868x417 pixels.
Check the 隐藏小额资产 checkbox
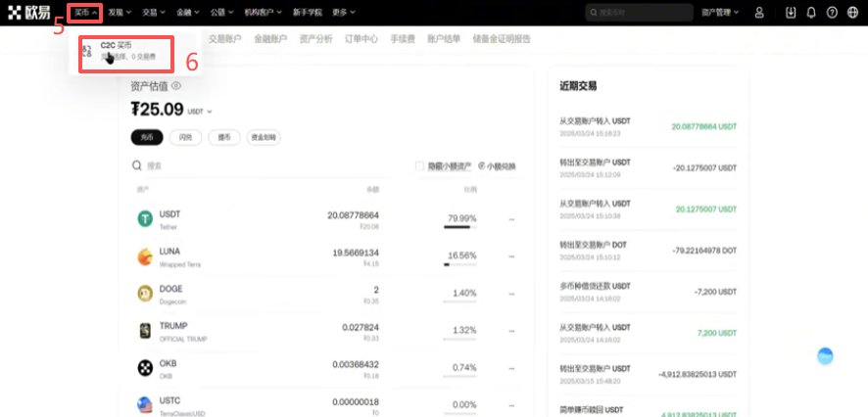[419, 165]
